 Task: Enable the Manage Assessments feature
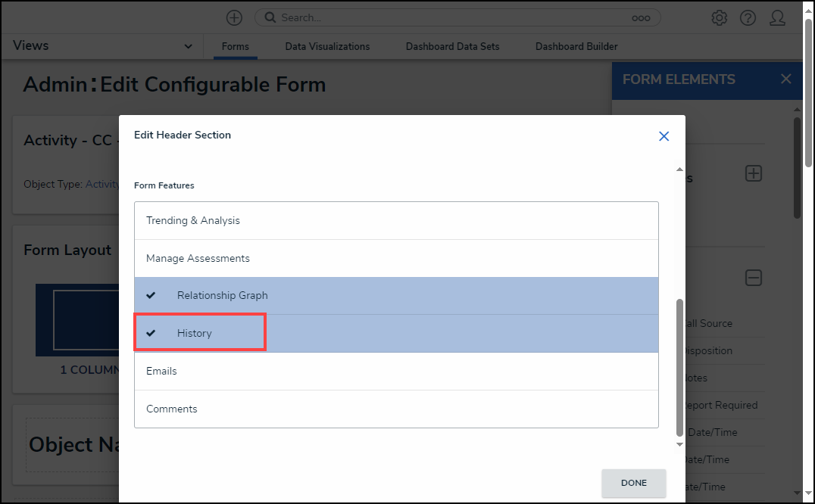pyautogui.click(x=198, y=259)
